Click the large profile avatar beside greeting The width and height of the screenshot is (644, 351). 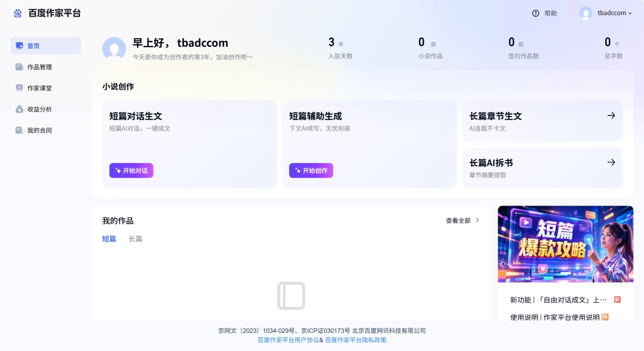114,49
